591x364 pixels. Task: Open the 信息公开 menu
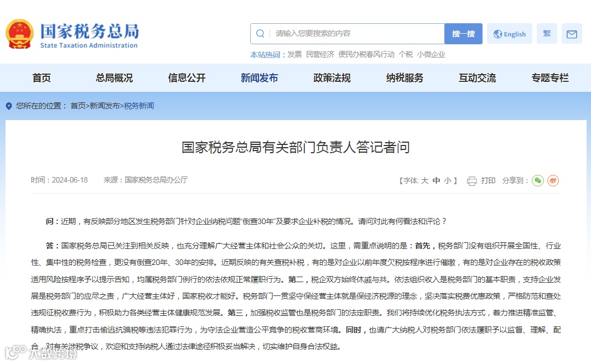(187, 78)
